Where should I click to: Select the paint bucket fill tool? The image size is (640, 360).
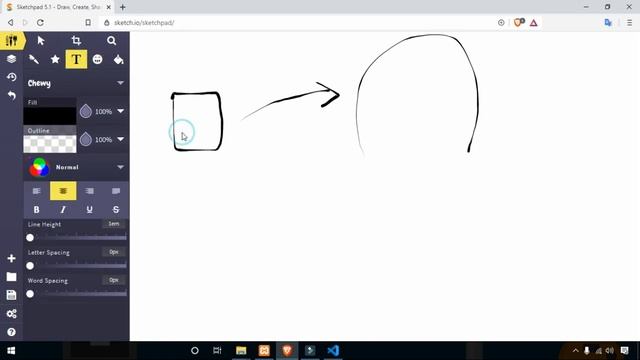[118, 60]
